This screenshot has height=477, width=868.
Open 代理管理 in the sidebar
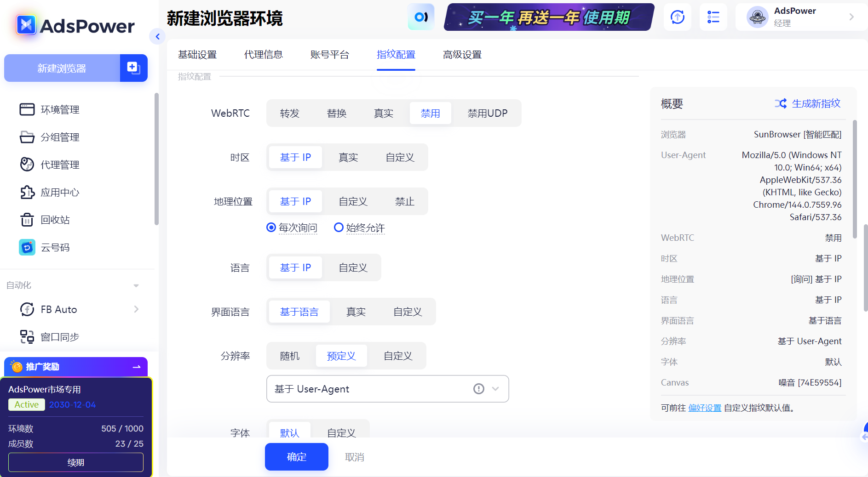(60, 165)
